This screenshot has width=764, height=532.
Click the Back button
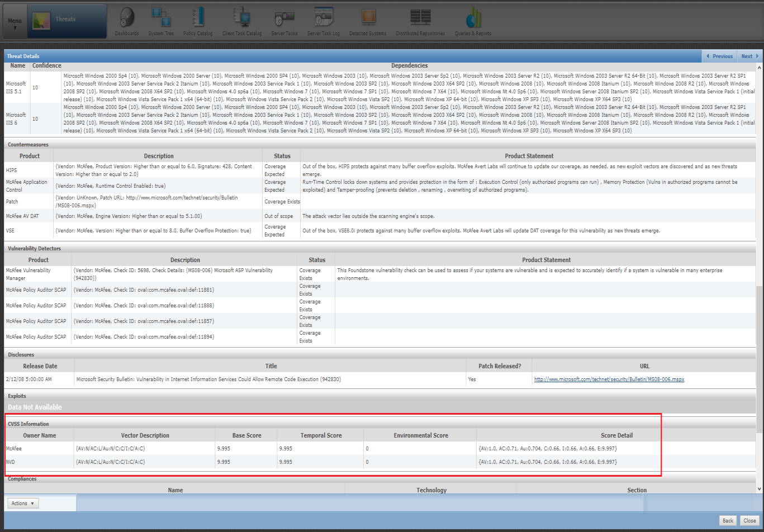coord(728,520)
